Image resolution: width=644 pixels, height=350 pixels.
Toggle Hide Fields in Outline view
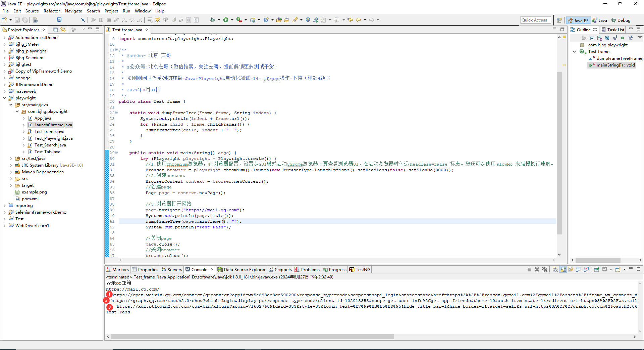click(607, 38)
